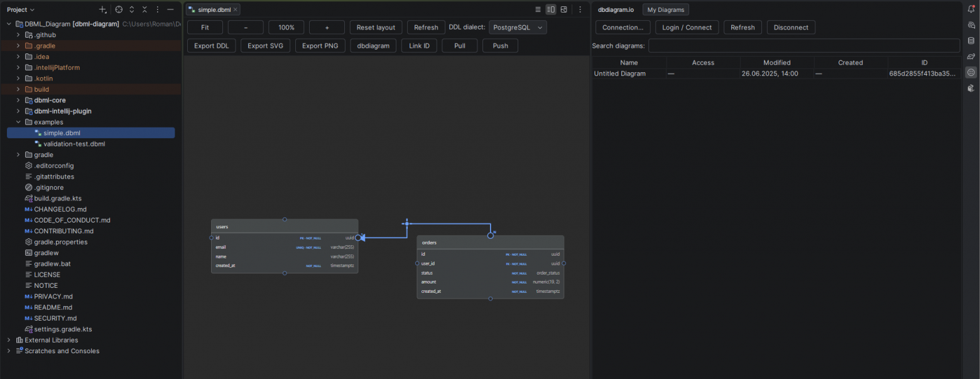Select the Untitled Diagram table row
Viewport: 980px width, 379px height.
pos(777,74)
